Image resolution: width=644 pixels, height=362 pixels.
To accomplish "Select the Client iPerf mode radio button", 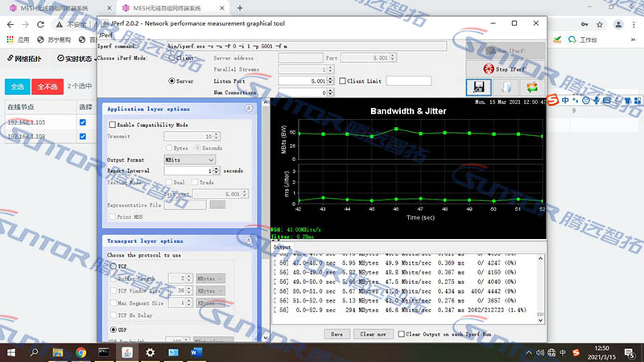I will [x=171, y=59].
